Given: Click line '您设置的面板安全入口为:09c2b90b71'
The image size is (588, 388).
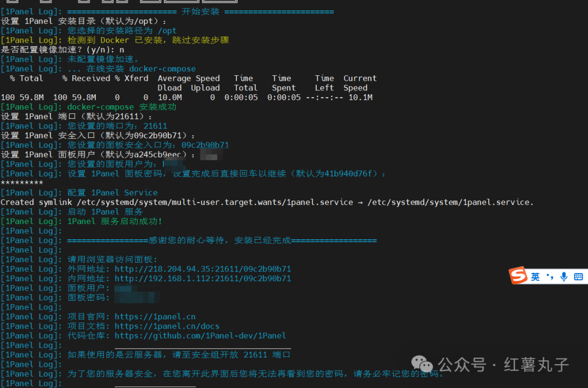Looking at the screenshot, I should 148,145.
